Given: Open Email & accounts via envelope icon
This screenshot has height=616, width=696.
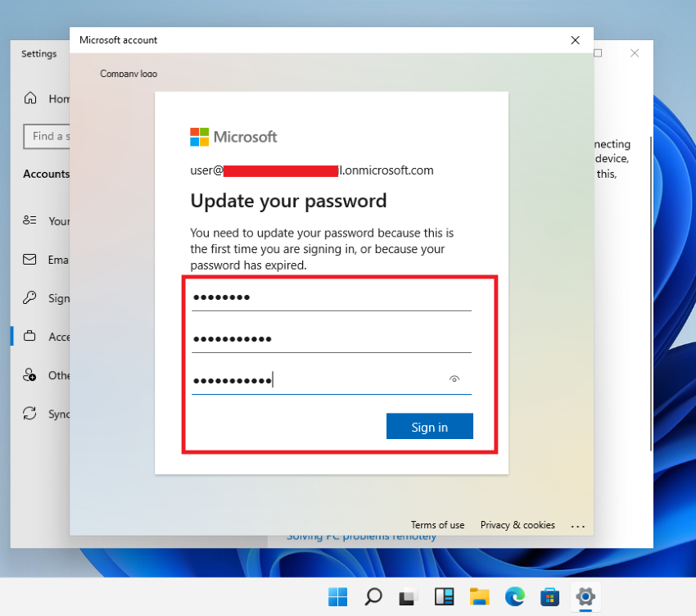Looking at the screenshot, I should click(31, 260).
